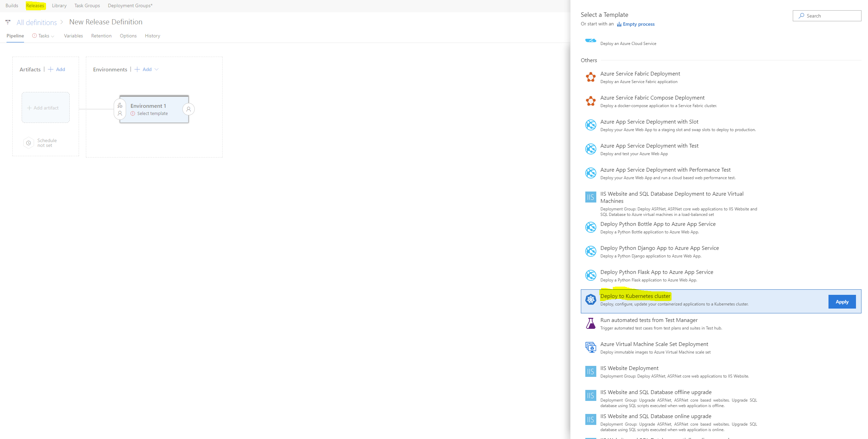
Task: Click the Azure Service Fabric Deployment icon
Action: pyautogui.click(x=590, y=77)
